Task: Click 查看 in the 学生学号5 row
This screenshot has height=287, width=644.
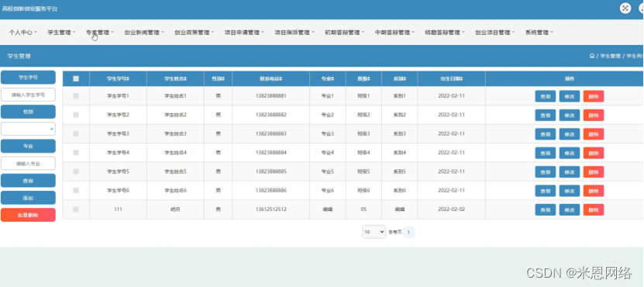Action: point(545,172)
